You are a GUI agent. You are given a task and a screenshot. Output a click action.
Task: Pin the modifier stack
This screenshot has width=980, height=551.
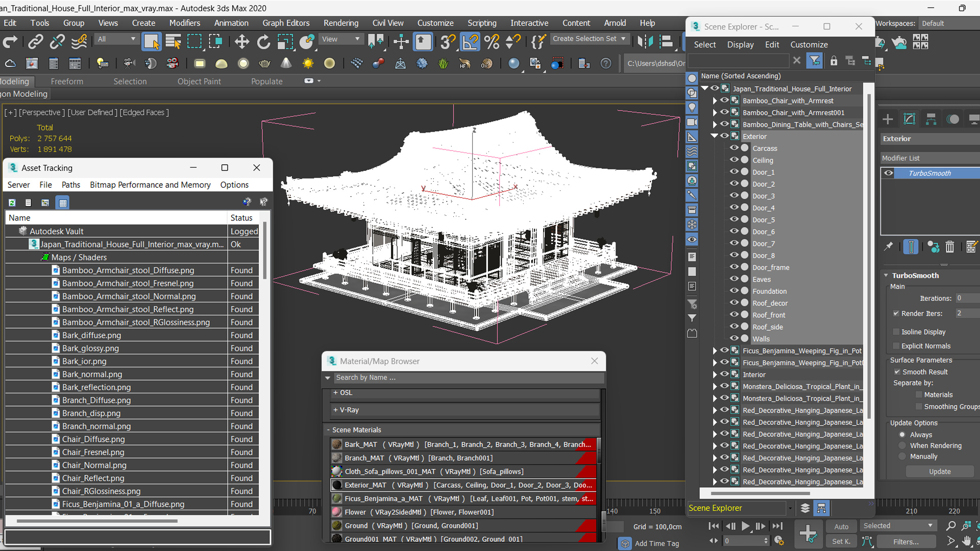click(x=889, y=247)
